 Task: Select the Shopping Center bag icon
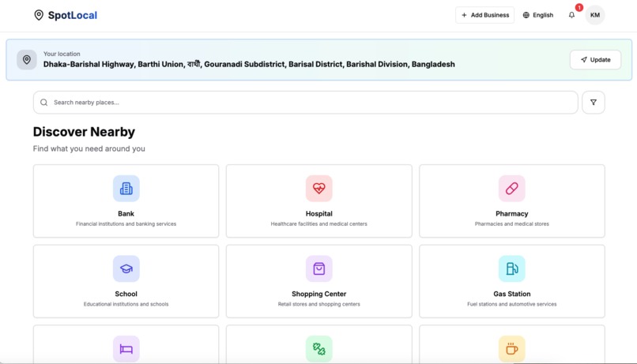[x=319, y=268]
